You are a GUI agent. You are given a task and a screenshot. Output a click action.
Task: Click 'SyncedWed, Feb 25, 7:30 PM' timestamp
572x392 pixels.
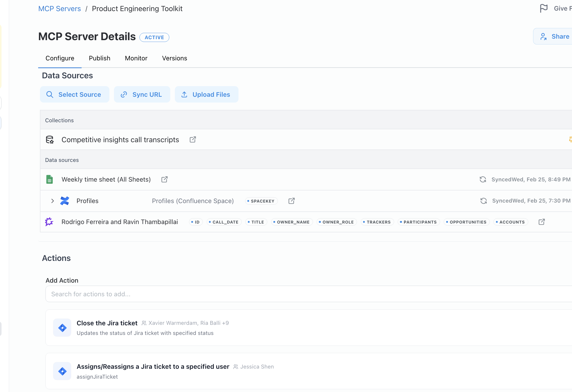(531, 201)
